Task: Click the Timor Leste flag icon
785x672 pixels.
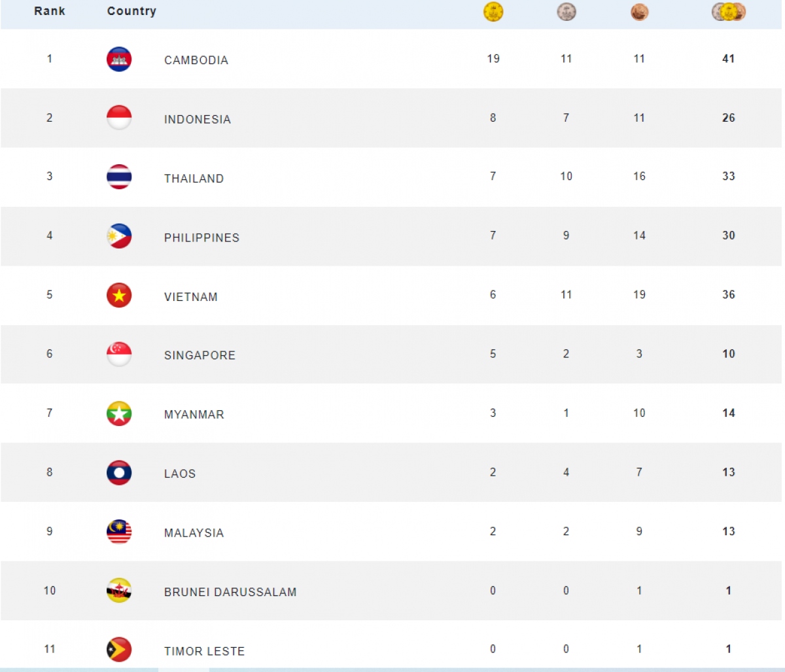Action: click(119, 650)
